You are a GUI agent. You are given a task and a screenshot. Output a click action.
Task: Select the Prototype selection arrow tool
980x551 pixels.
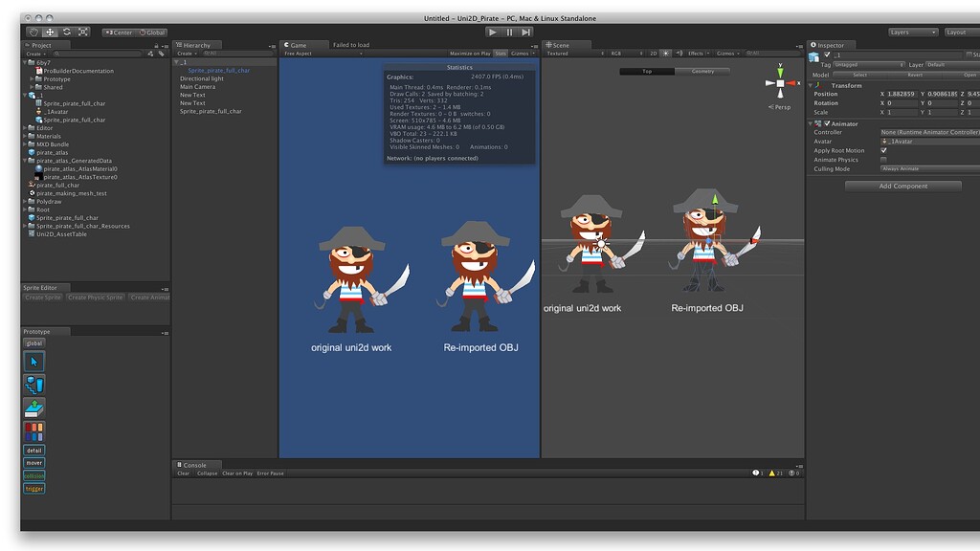pyautogui.click(x=33, y=361)
